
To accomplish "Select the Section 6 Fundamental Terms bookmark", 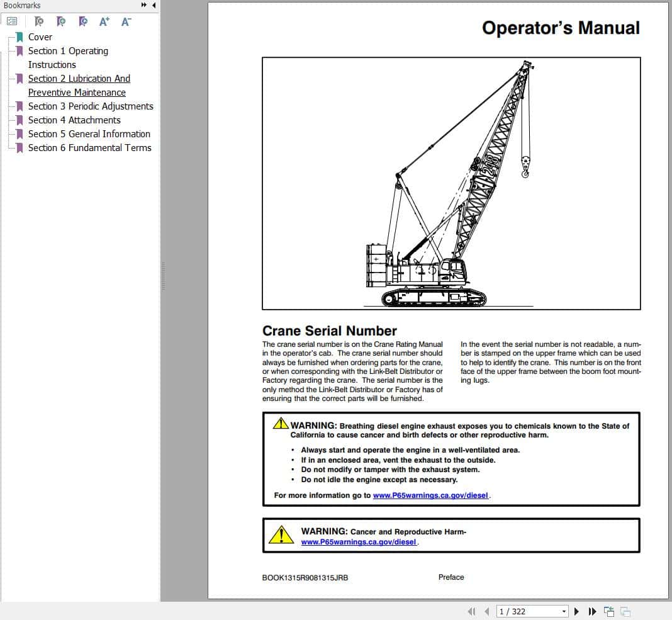I will pyautogui.click(x=90, y=147).
